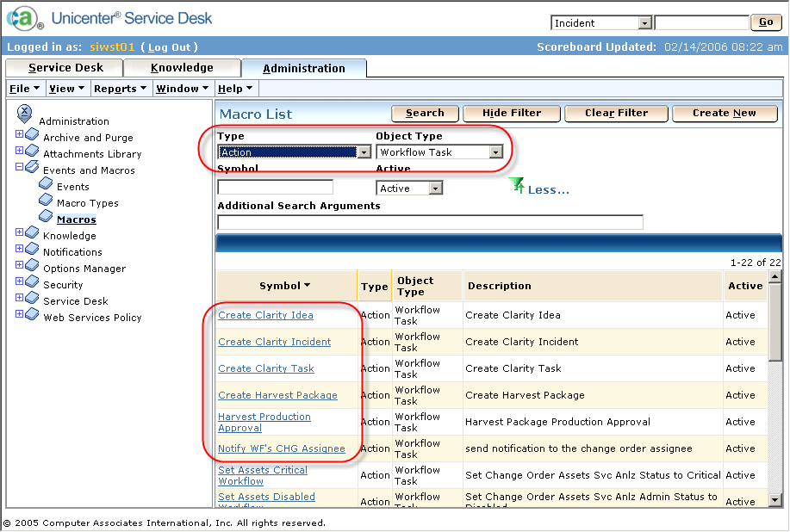
Task: Click the Events node icon
Action: [47, 184]
